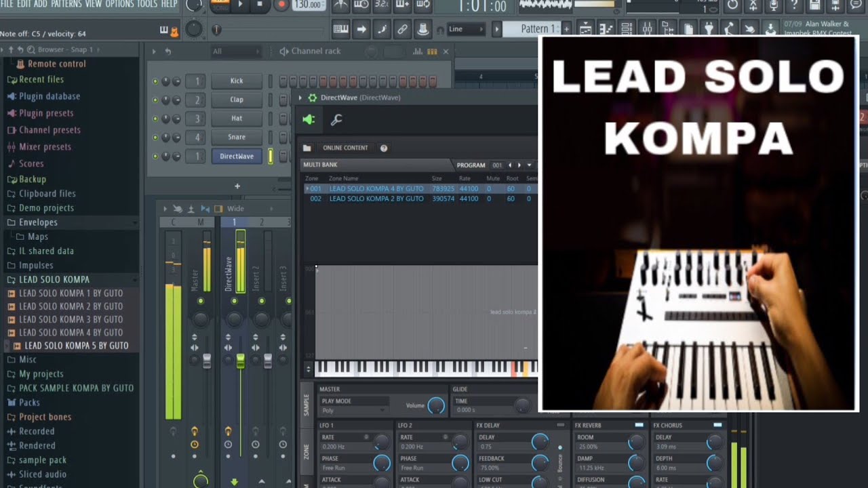Open DirectWave wrench settings icon

click(x=336, y=120)
